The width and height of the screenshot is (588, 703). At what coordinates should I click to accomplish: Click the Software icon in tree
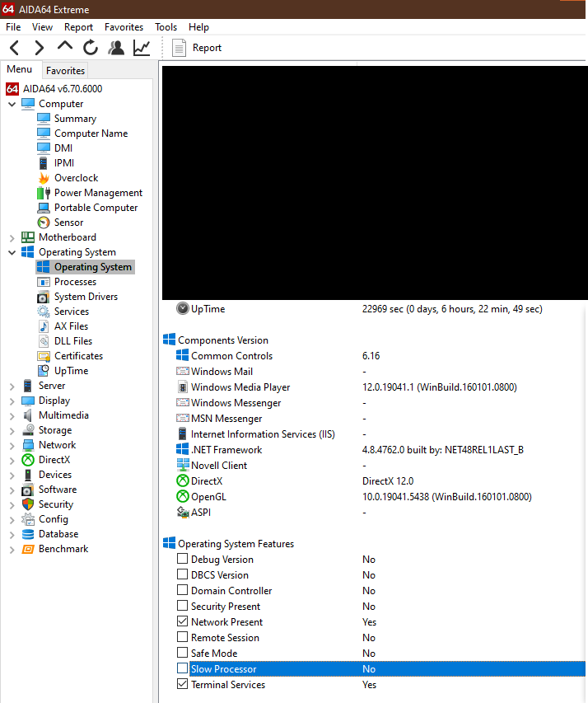click(x=28, y=490)
